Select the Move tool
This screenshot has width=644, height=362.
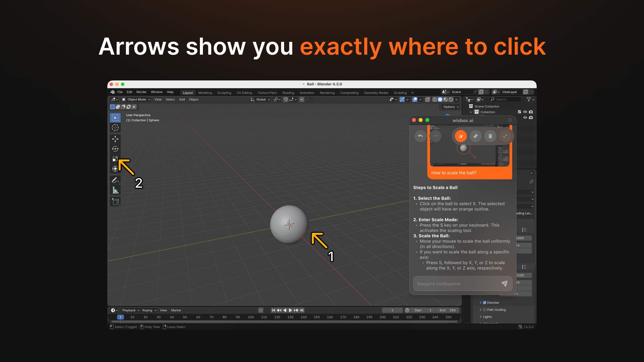(115, 139)
